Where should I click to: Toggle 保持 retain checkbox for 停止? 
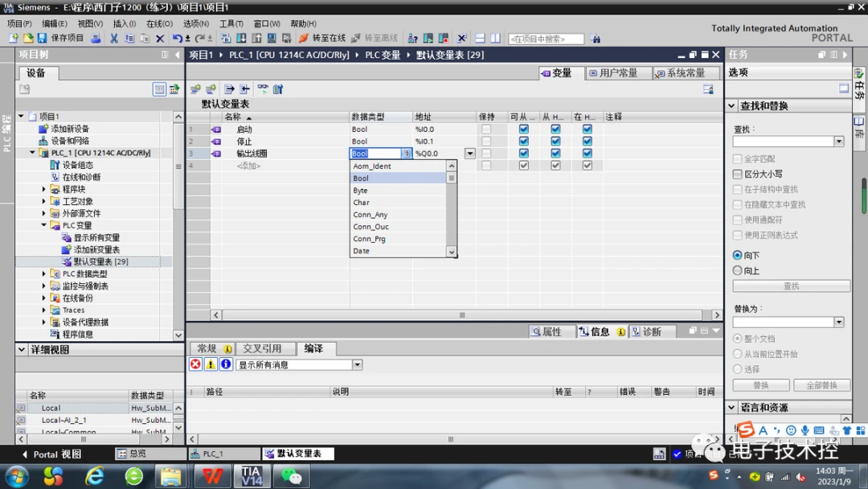(486, 142)
